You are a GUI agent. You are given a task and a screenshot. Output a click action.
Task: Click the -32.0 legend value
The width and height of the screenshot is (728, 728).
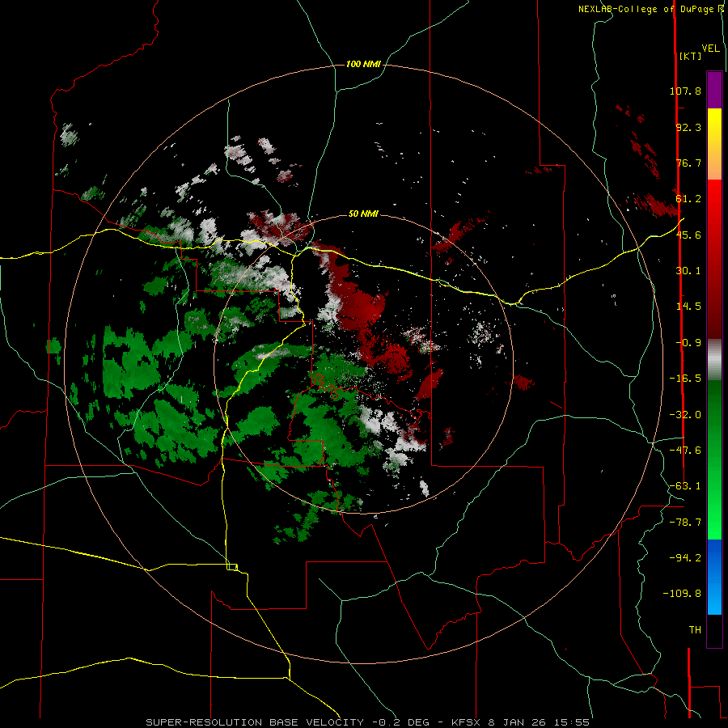pyautogui.click(x=685, y=415)
